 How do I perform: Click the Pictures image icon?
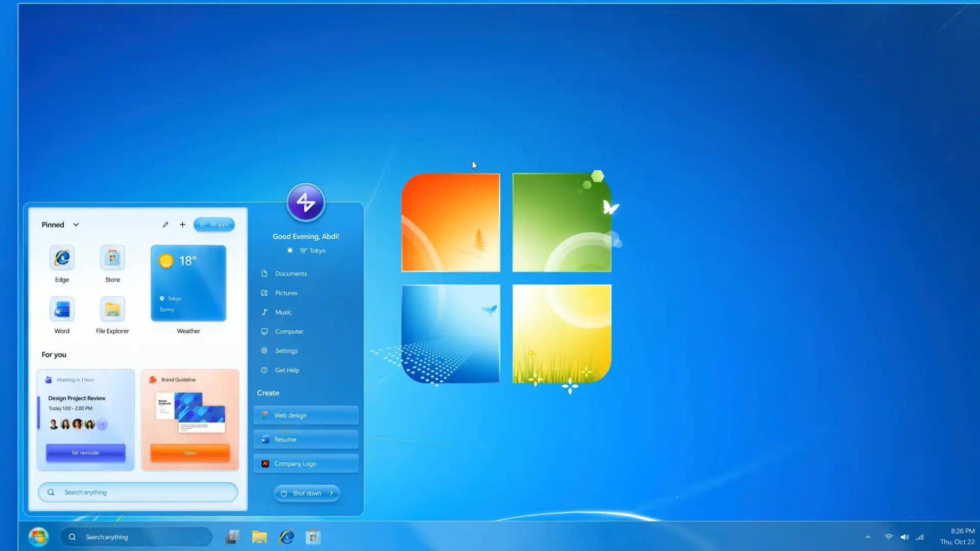point(264,293)
